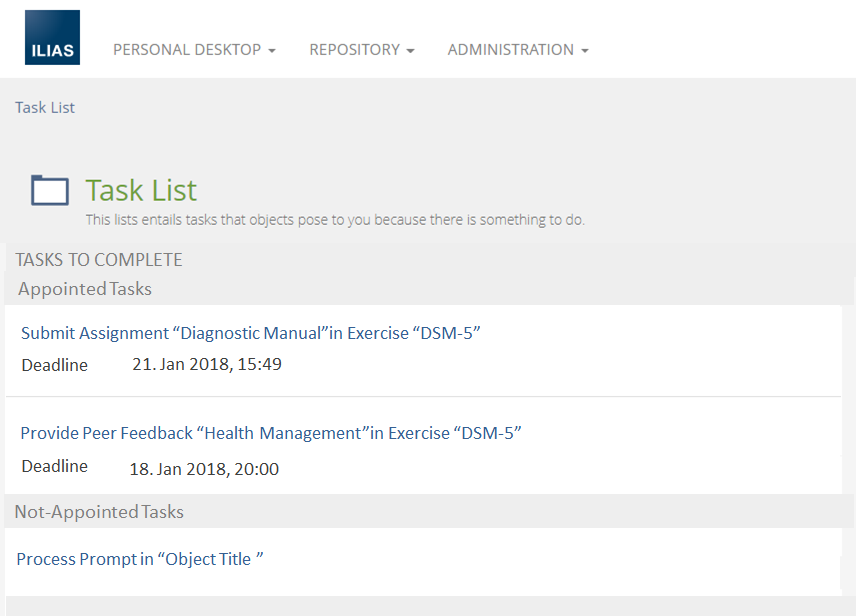The image size is (856, 616).
Task: Click Deadline label under Diagnostic Manual task
Action: tap(55, 365)
